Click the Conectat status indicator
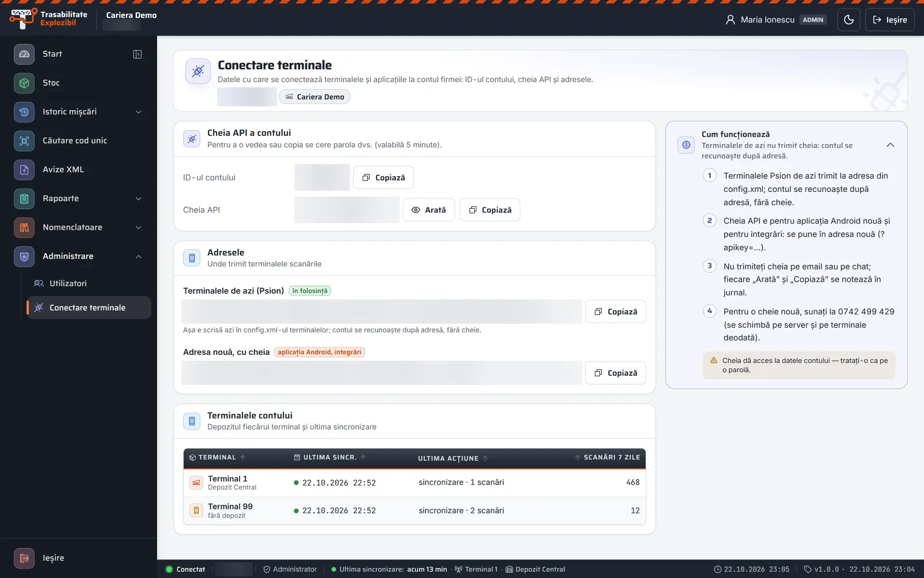This screenshot has width=924, height=578. 185,569
